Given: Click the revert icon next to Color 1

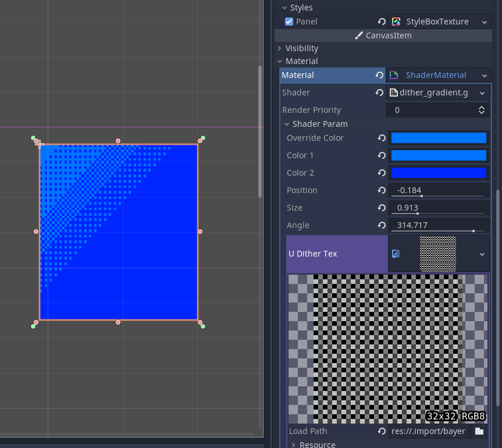Looking at the screenshot, I should 382,155.
